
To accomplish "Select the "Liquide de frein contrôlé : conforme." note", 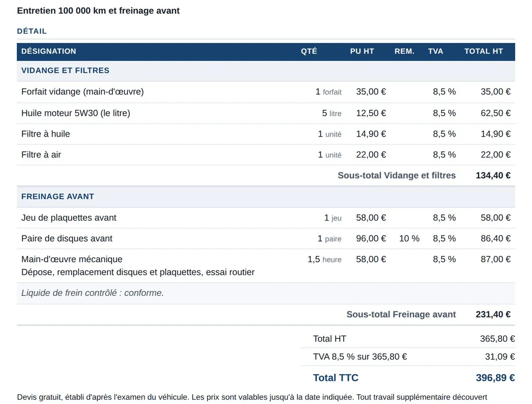I will (93, 293).
